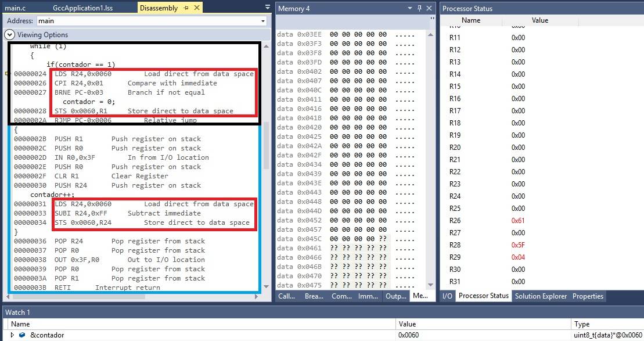Image resolution: width=644 pixels, height=341 pixels.
Task: Expand the Viewing Options section
Action: tap(9, 35)
